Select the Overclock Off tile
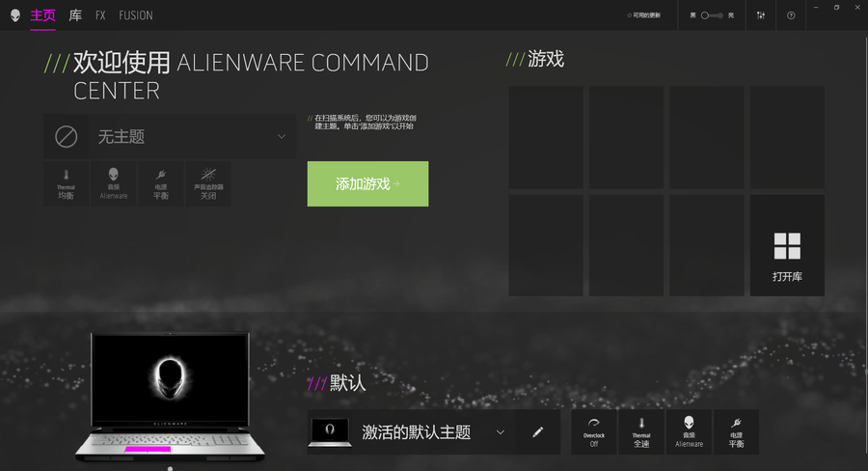The width and height of the screenshot is (868, 471). pyautogui.click(x=594, y=431)
